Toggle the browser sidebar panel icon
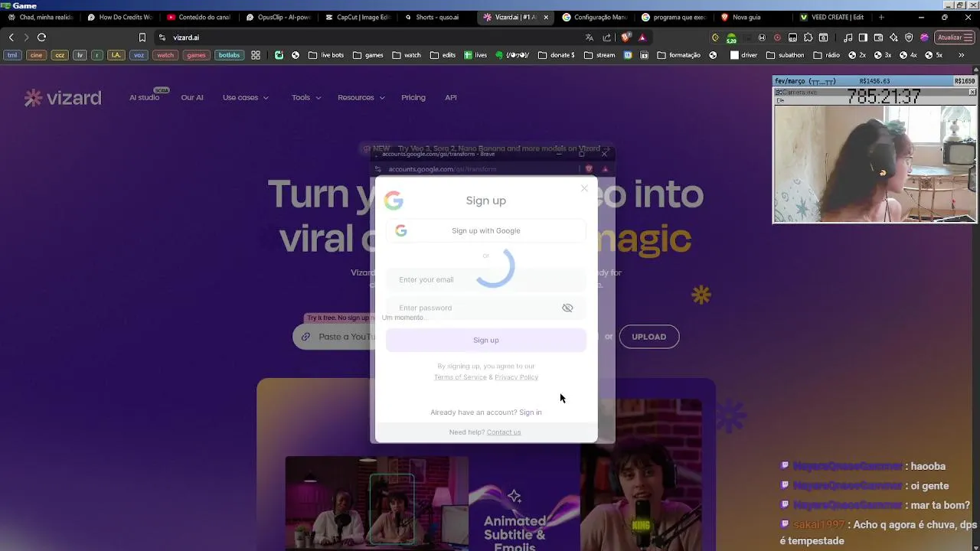The image size is (980, 551). [864, 37]
